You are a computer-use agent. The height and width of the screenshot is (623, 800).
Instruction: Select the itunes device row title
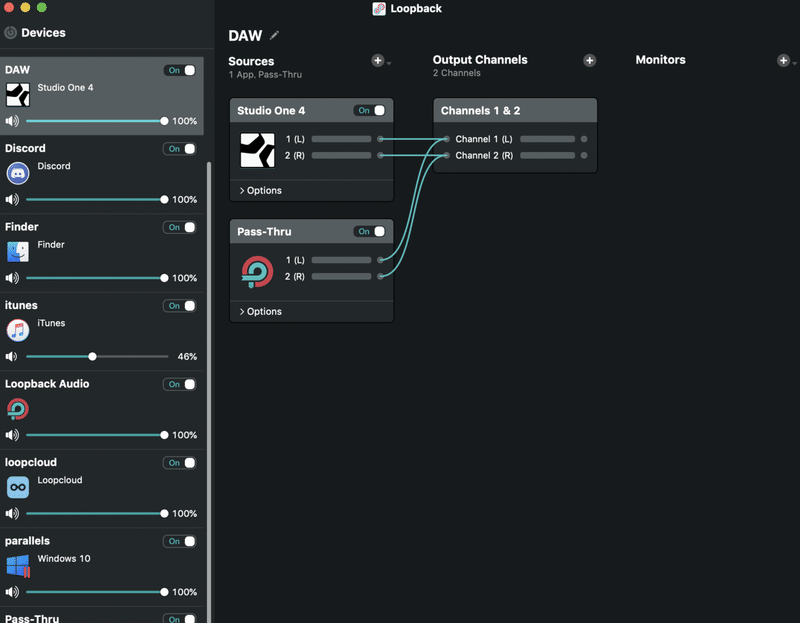(21, 306)
